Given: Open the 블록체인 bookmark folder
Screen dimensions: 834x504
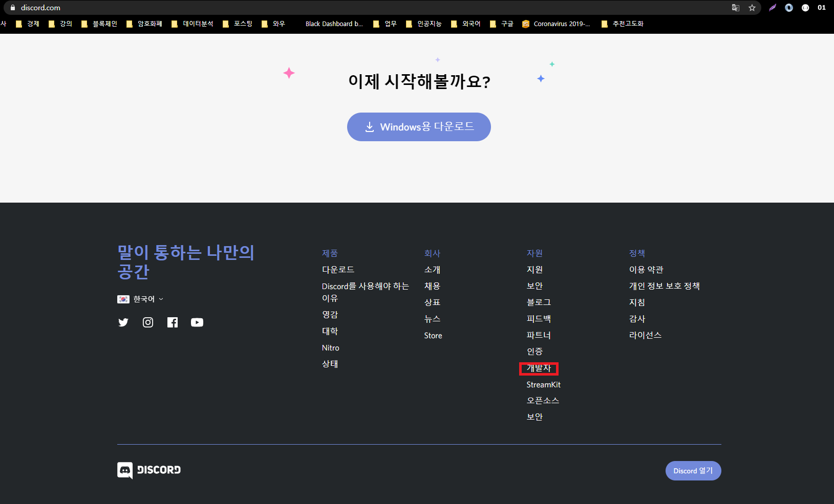Looking at the screenshot, I should pos(99,24).
